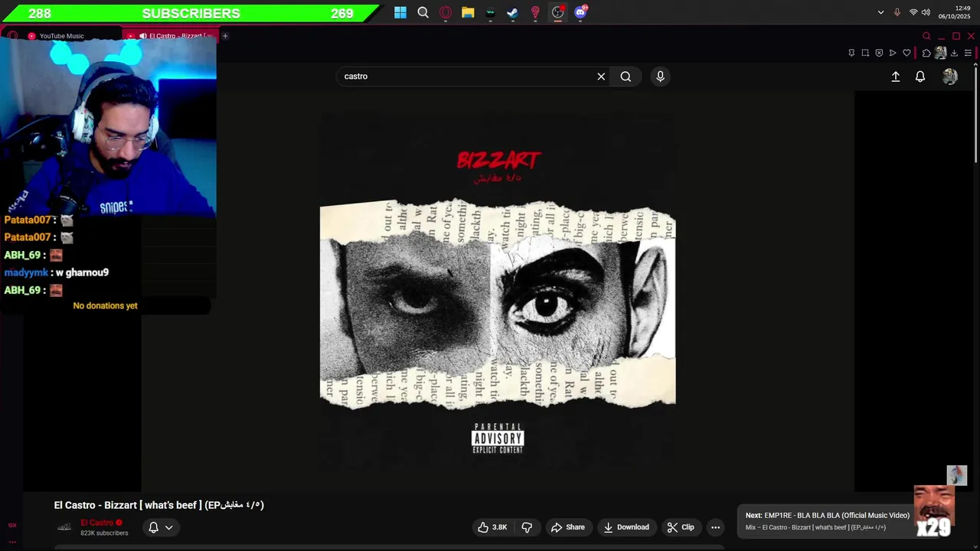Share the Bizzart video
Viewport: 980px width, 551px height.
[x=567, y=527]
